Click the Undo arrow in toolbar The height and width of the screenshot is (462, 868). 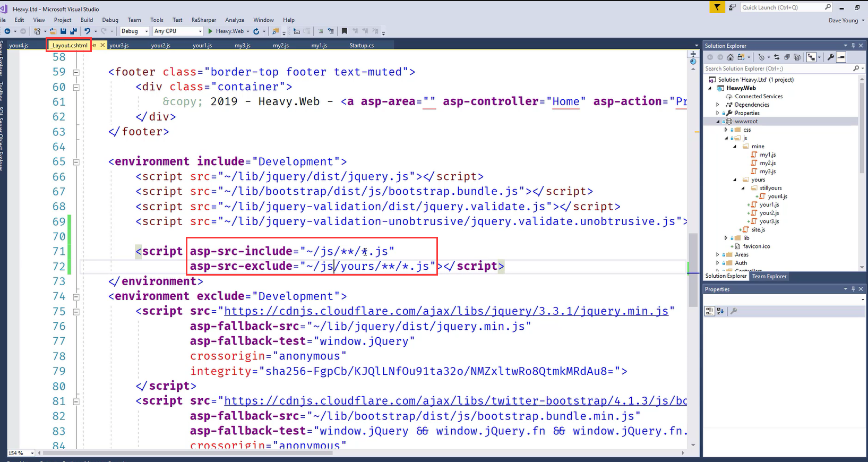tap(88, 31)
